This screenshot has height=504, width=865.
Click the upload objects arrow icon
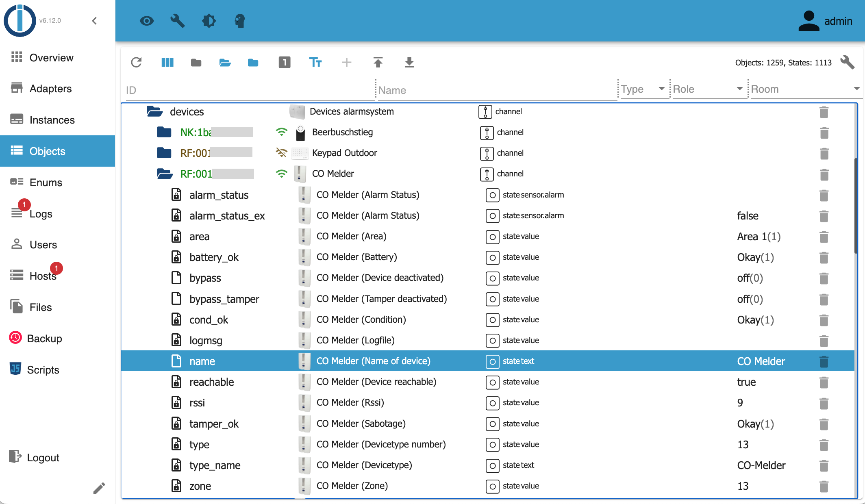pyautogui.click(x=378, y=62)
